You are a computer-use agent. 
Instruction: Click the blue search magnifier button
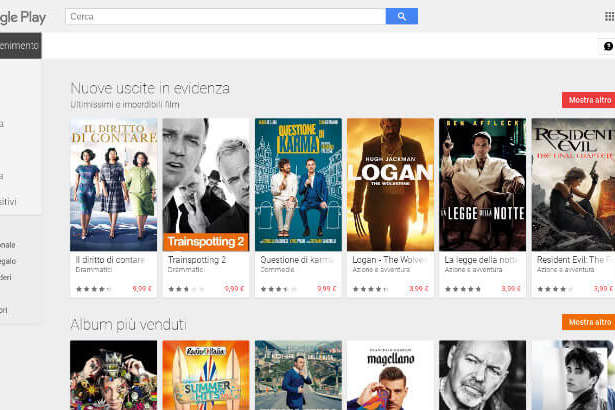pos(402,16)
